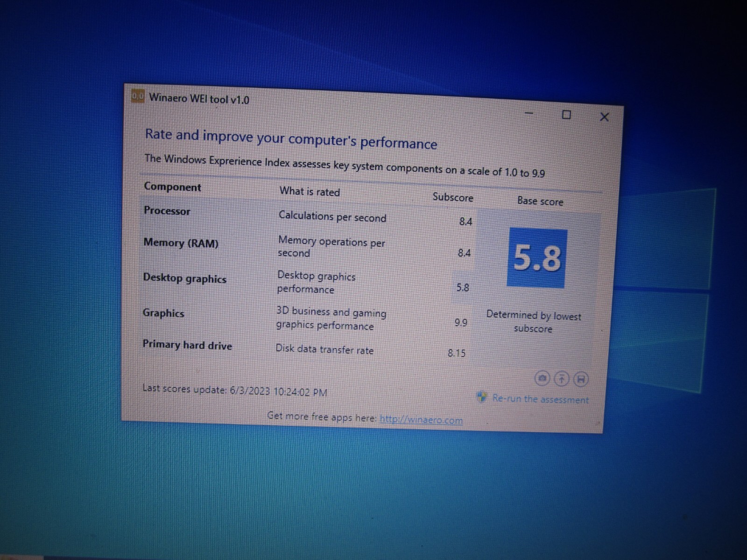This screenshot has width=747, height=560.
Task: Select the Primary hard drive label
Action: (x=187, y=345)
